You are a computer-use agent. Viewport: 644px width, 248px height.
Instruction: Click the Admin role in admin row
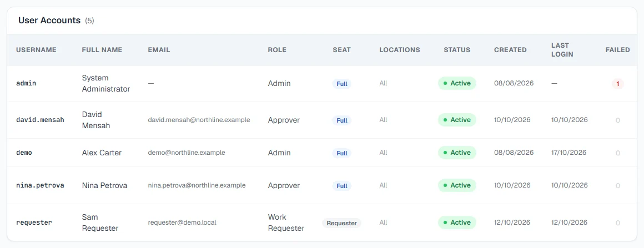[x=279, y=83]
